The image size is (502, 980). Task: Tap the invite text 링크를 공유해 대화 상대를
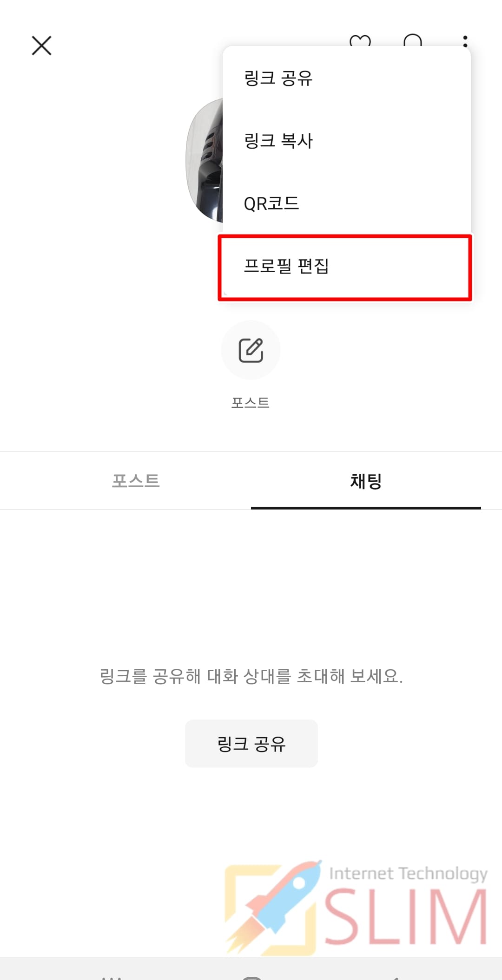[x=195, y=676]
